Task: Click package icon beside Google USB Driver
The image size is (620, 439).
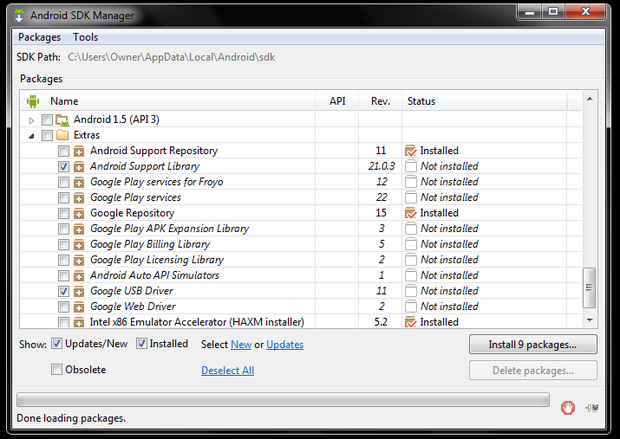Action: point(79,291)
